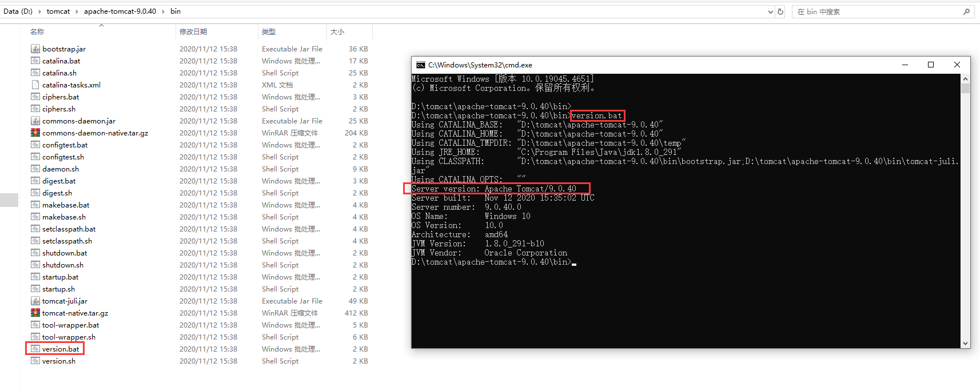980x391 pixels.
Task: Select the startup.sh file name
Action: [x=58, y=289]
